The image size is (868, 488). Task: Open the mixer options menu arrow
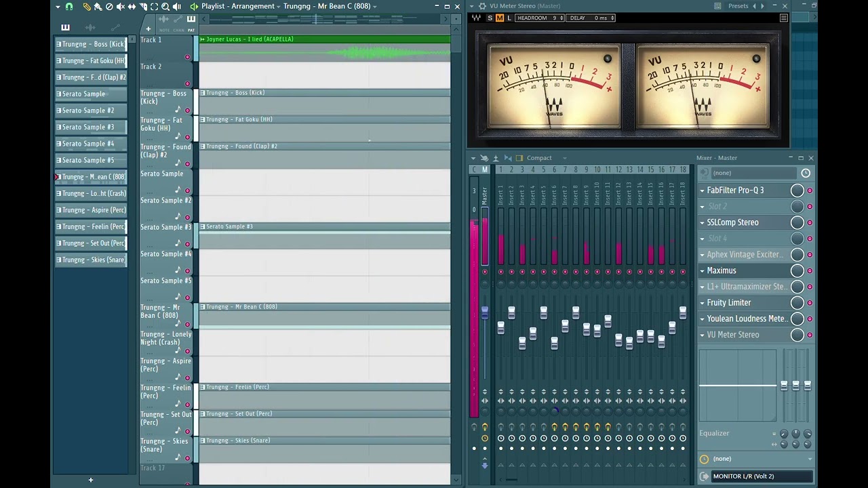[x=473, y=158]
